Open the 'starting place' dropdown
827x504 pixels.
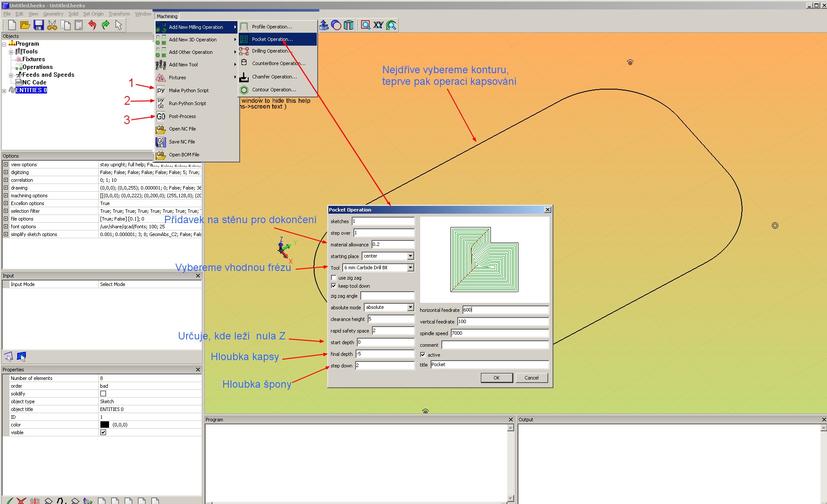[x=410, y=256]
